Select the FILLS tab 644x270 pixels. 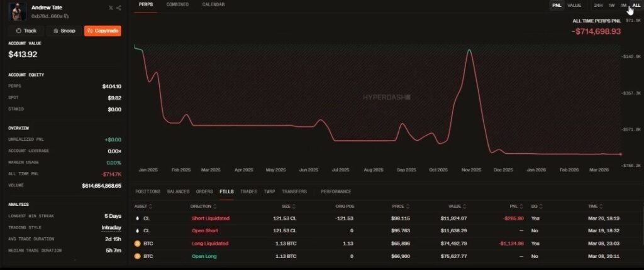click(226, 192)
